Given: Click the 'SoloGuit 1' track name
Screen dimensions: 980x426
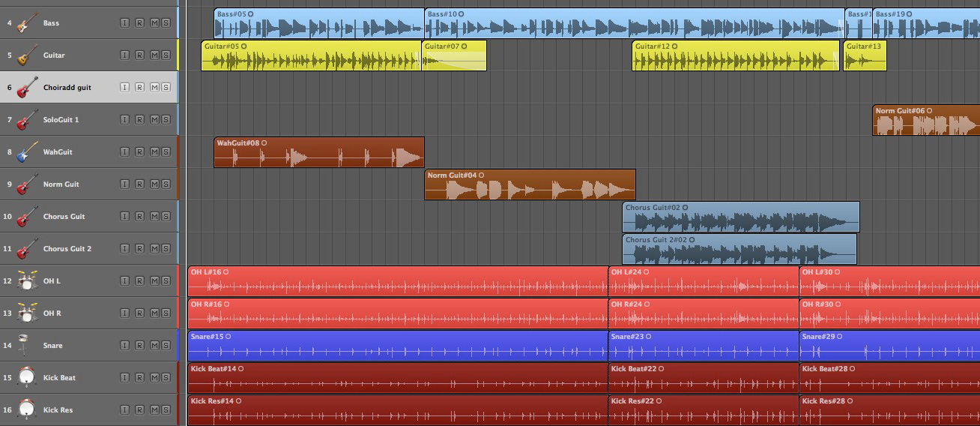Looking at the screenshot, I should [61, 120].
